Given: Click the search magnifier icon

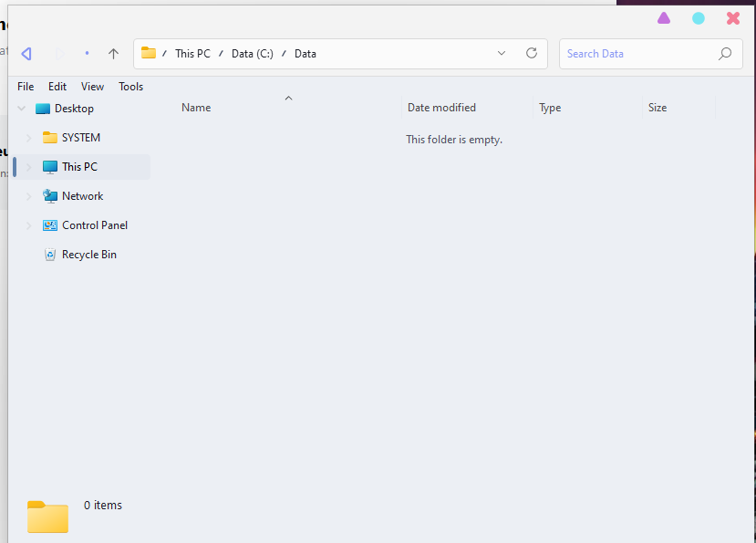Looking at the screenshot, I should (725, 54).
